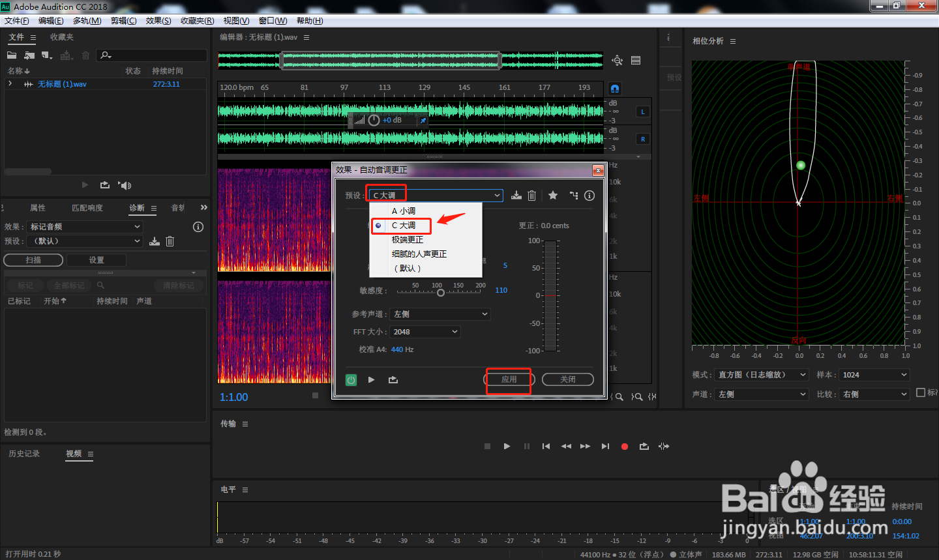
Task: Open the 文件(F) menu
Action: pos(16,21)
